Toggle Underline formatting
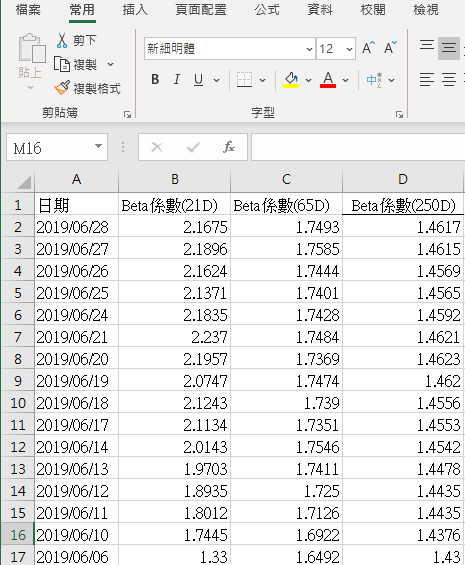Screen dimensions: 465x565 (x=198, y=79)
